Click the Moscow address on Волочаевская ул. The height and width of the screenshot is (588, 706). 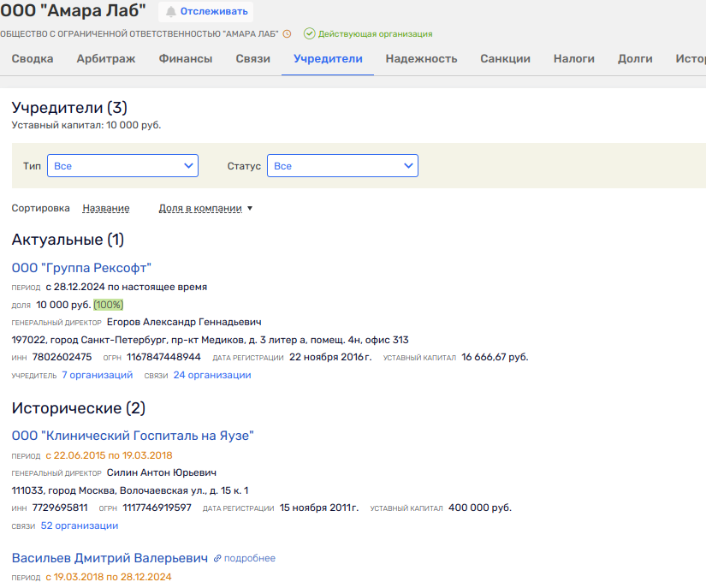tap(130, 490)
